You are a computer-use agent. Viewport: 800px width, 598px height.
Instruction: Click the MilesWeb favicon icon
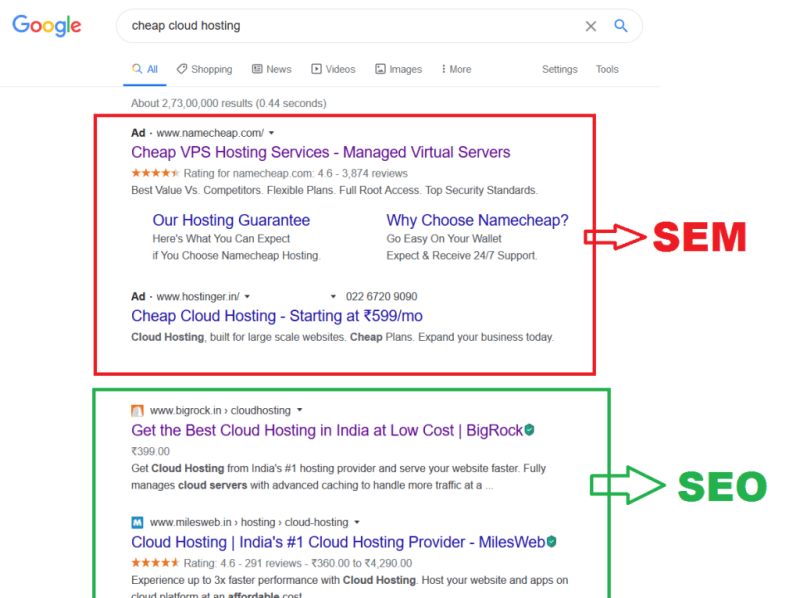coord(137,522)
